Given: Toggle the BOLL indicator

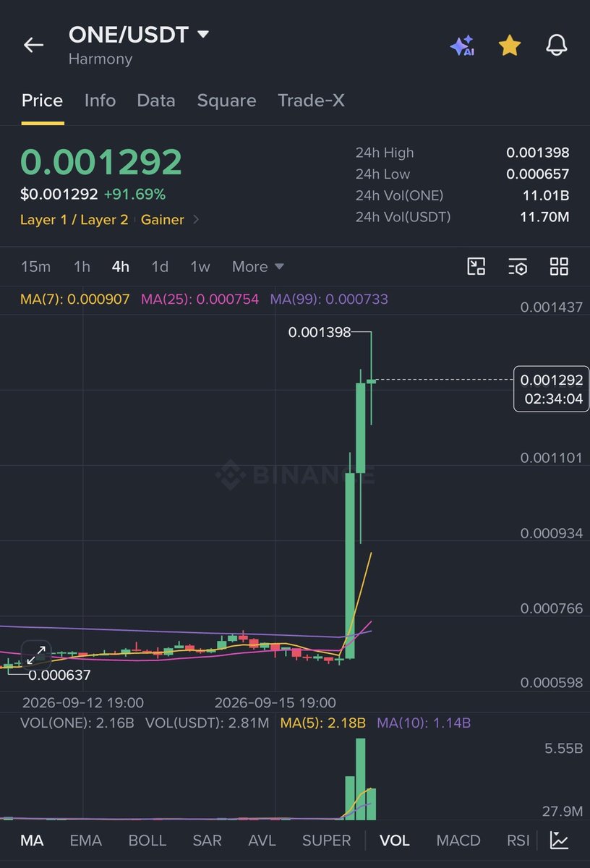Looking at the screenshot, I should [x=147, y=841].
